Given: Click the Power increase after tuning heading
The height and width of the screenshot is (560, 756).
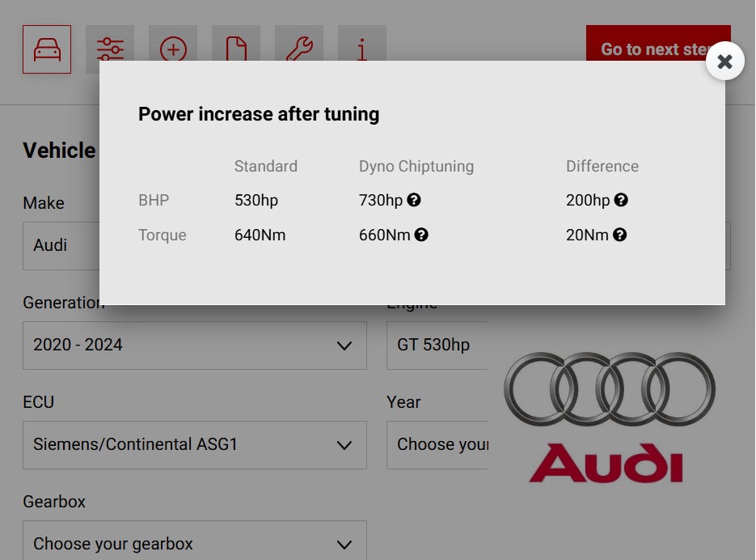Looking at the screenshot, I should coord(259,114).
